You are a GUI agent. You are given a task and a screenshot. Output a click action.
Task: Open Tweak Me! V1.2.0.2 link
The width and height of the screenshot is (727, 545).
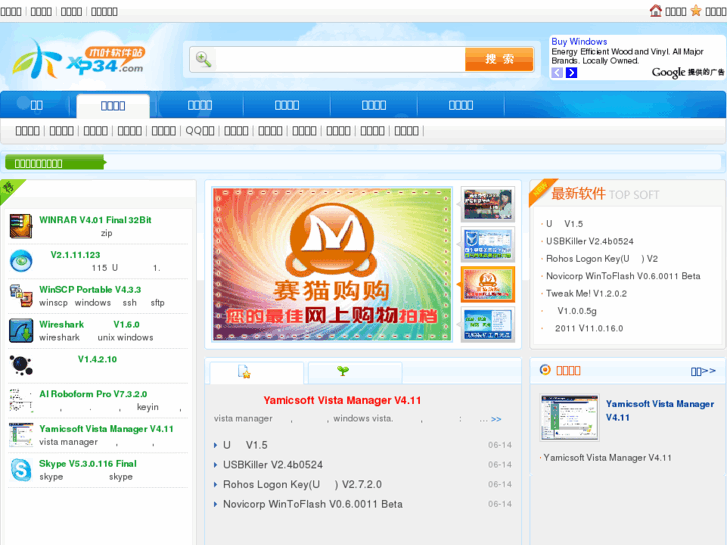(x=586, y=294)
